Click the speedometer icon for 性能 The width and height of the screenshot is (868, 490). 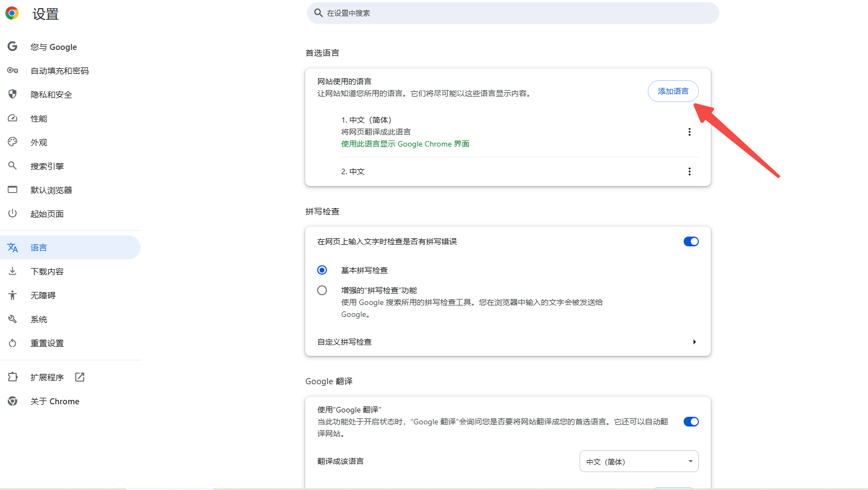(x=12, y=118)
